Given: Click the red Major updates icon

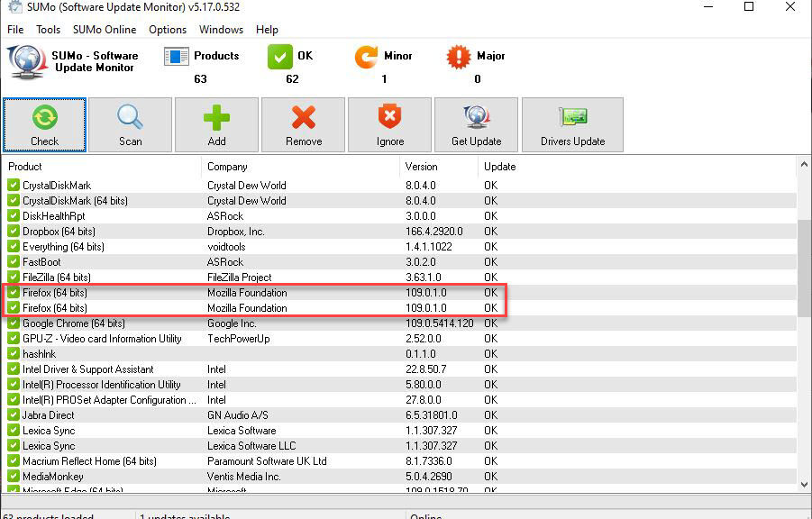Looking at the screenshot, I should pyautogui.click(x=459, y=57).
